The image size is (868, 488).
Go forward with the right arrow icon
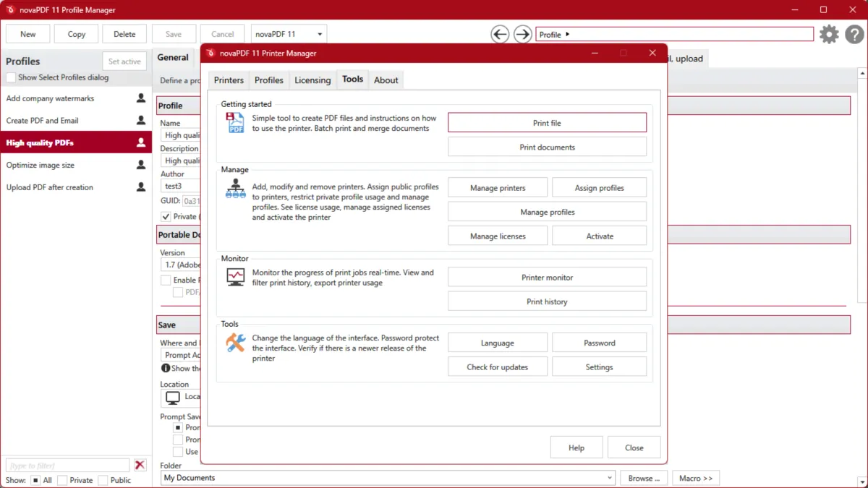pos(522,34)
